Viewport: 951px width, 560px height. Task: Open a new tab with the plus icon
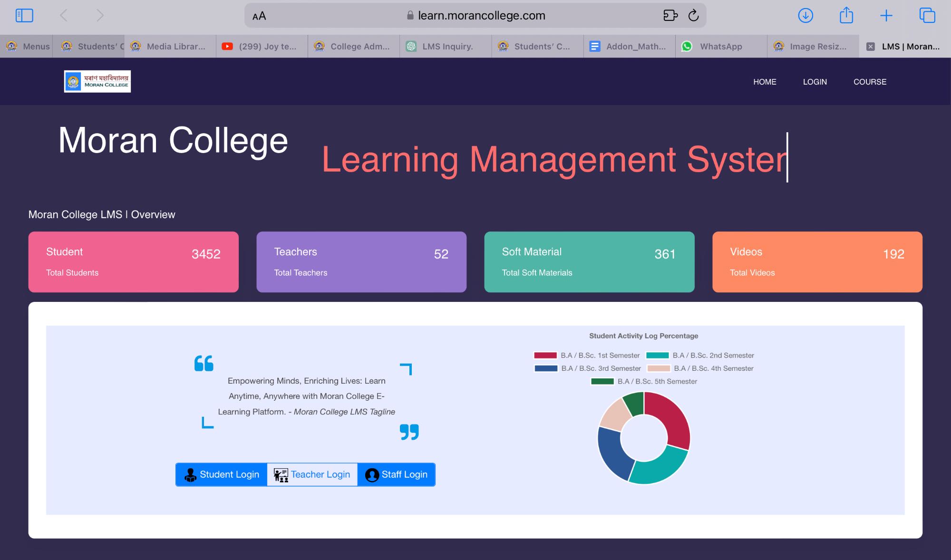tap(886, 16)
